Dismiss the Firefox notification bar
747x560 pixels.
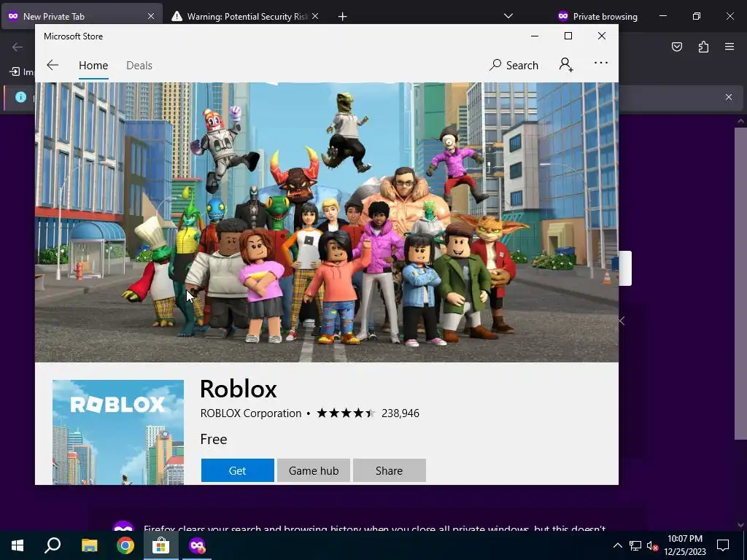pyautogui.click(x=729, y=97)
